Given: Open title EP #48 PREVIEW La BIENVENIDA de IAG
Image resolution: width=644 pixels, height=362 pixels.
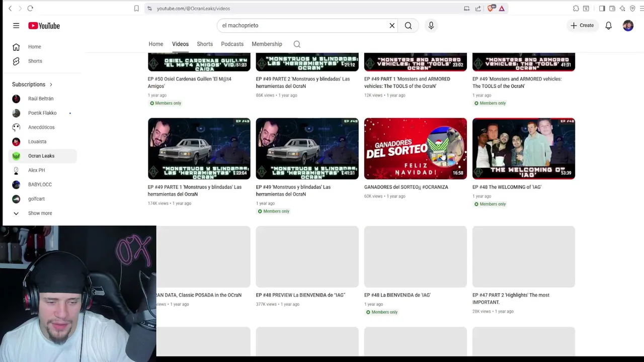Looking at the screenshot, I should point(300,295).
